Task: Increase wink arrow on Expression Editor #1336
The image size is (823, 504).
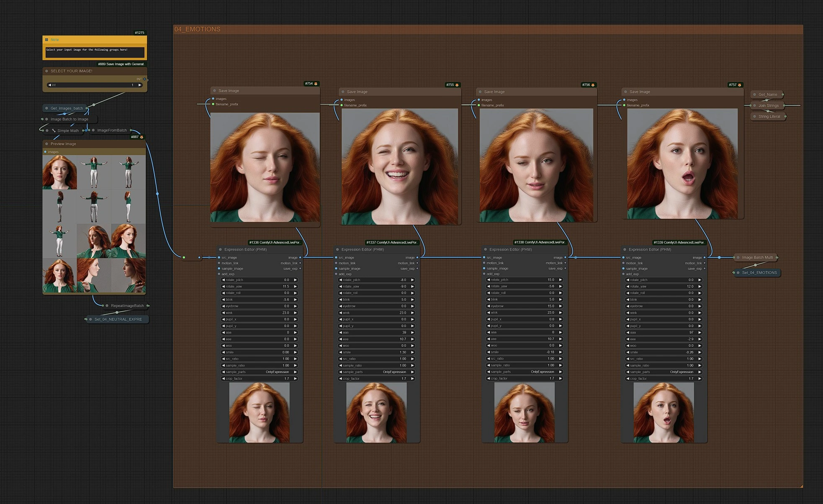Action: (x=295, y=313)
